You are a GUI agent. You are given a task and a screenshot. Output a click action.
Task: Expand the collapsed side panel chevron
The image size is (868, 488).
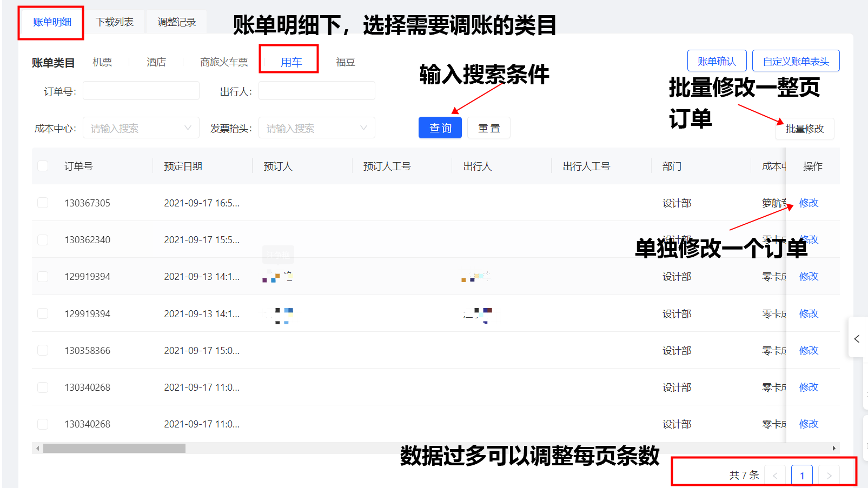pyautogui.click(x=857, y=338)
